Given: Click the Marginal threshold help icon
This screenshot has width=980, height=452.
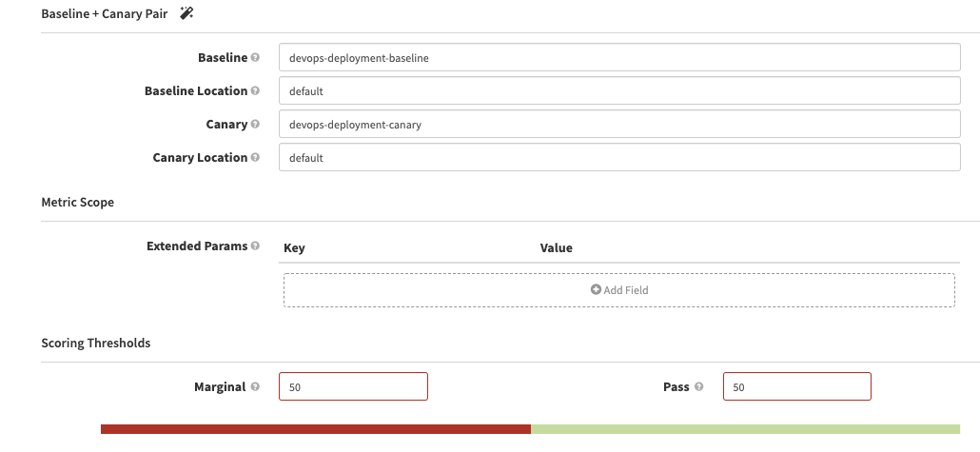Looking at the screenshot, I should click(255, 387).
